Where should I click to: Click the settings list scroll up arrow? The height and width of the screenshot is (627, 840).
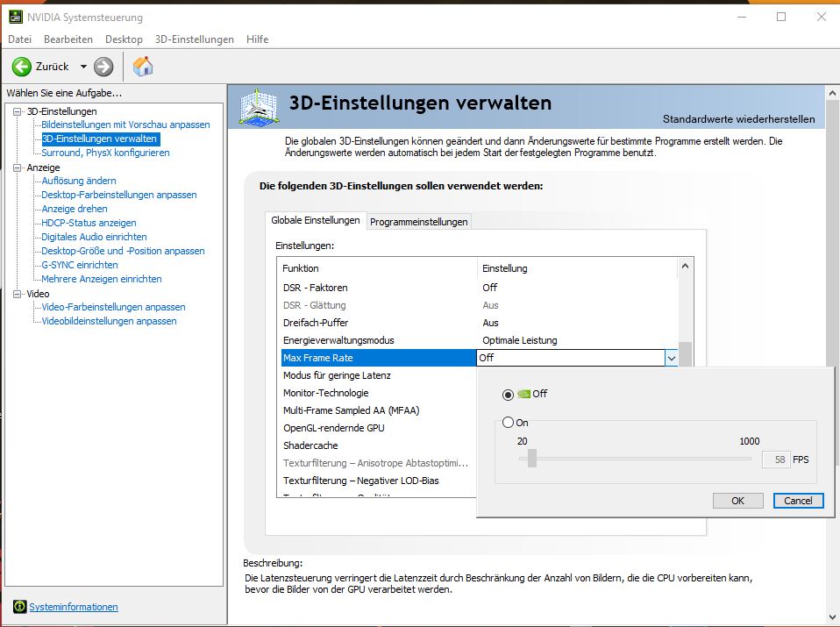tap(685, 267)
